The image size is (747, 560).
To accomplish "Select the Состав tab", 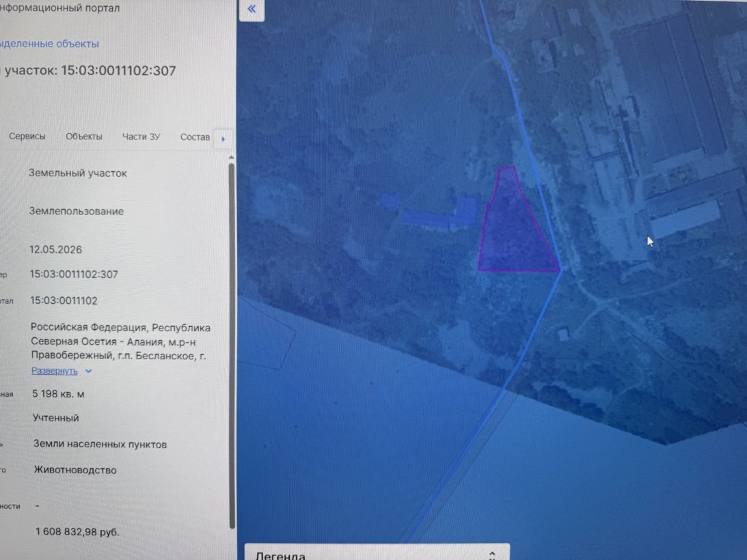I will [195, 137].
